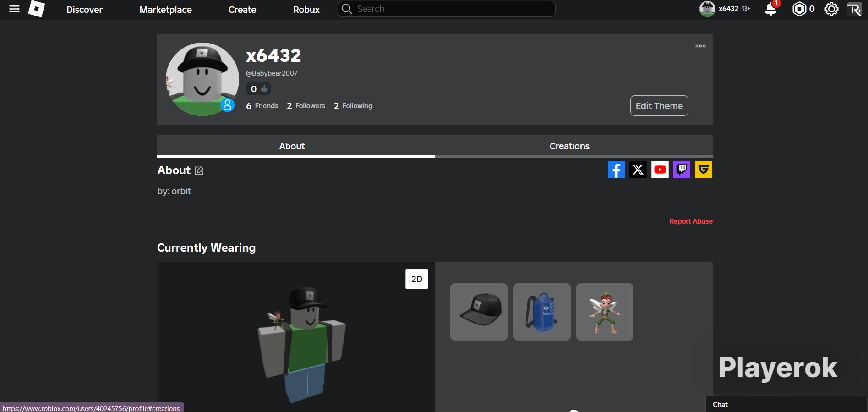868x412 pixels.
Task: Open the Marketplace page
Action: point(166,10)
